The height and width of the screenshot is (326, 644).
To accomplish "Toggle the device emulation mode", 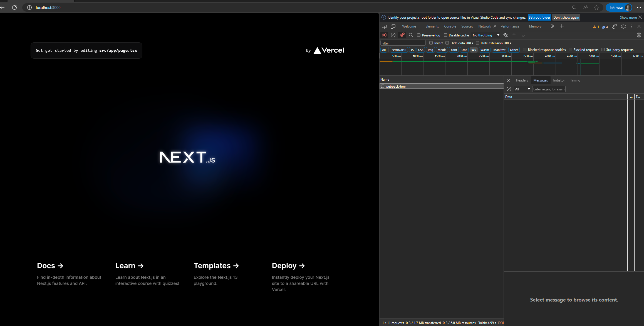I will [x=393, y=26].
